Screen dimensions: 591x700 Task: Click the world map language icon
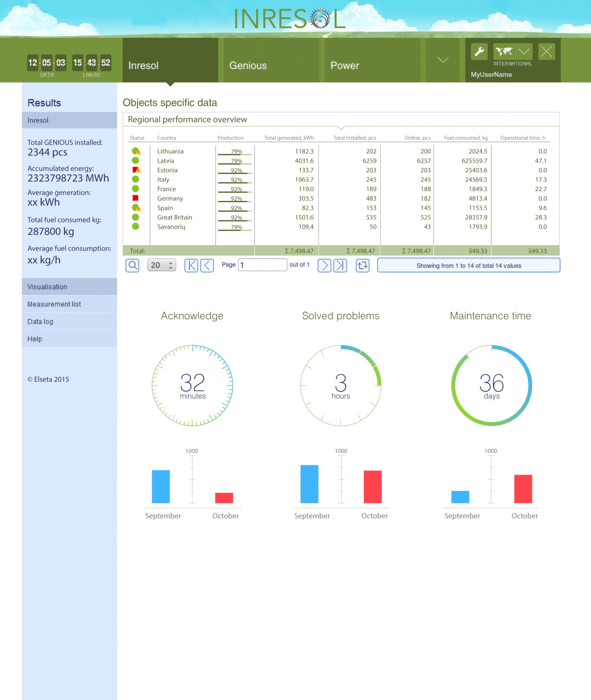click(504, 52)
